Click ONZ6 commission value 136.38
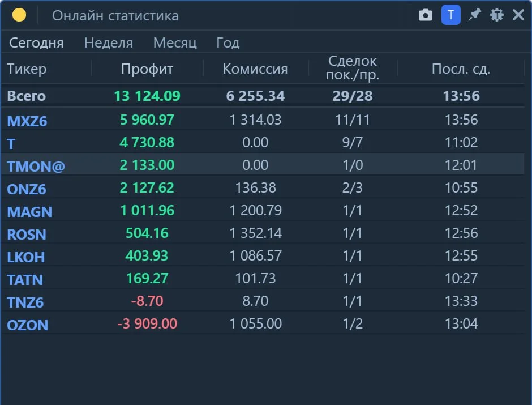The width and height of the screenshot is (532, 405). click(255, 187)
